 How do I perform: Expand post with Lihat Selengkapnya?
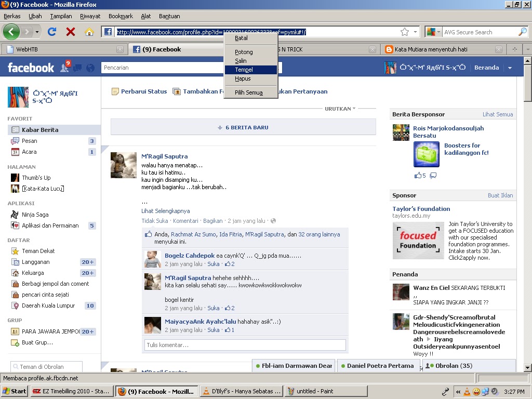(166, 211)
